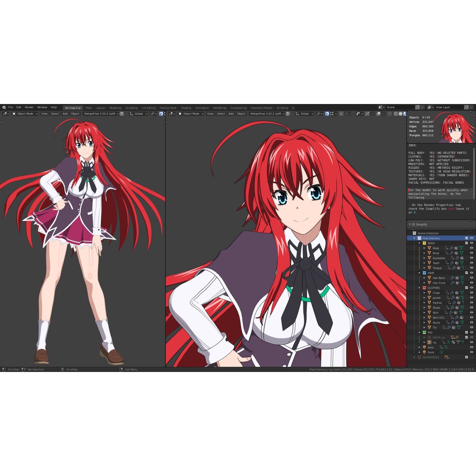The width and height of the screenshot is (476, 476).
Task: Hide the Tongue object with its eye icon
Action: click(472, 268)
